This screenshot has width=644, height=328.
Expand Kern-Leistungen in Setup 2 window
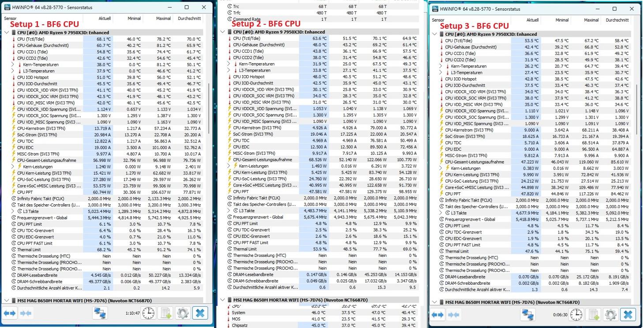pos(229,166)
